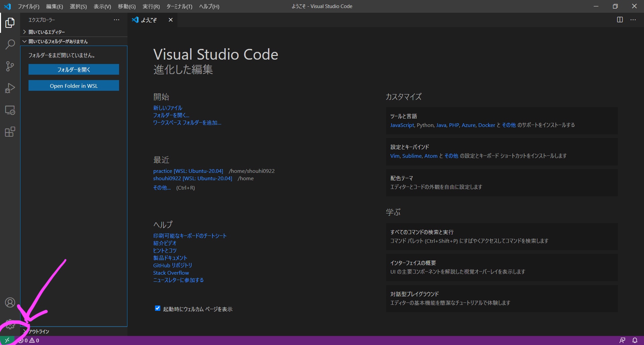Click the フォルダーを開く... link under 開始
The width and height of the screenshot is (644, 345).
tap(171, 115)
